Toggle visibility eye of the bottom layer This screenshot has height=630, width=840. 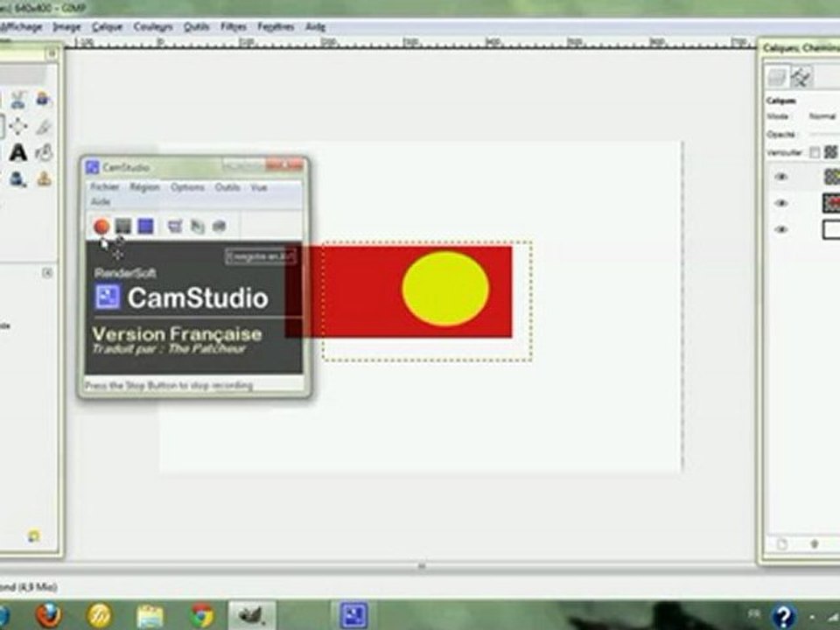pos(781,229)
